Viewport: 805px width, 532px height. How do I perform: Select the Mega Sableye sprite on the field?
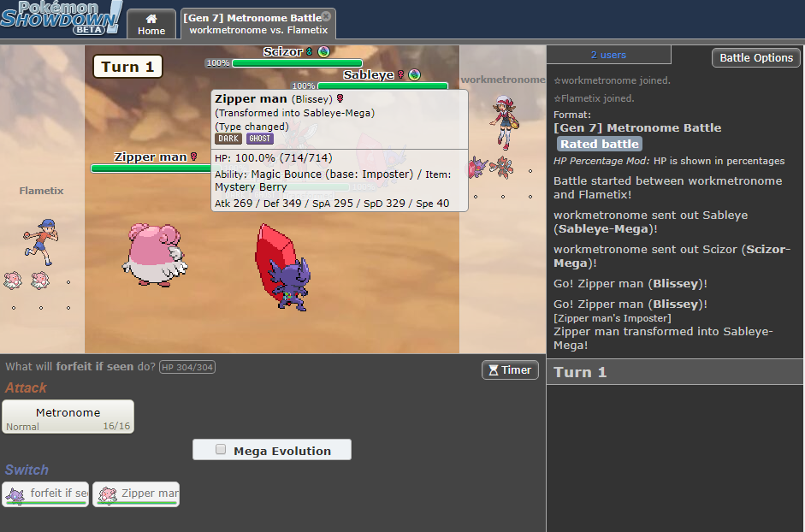click(283, 267)
